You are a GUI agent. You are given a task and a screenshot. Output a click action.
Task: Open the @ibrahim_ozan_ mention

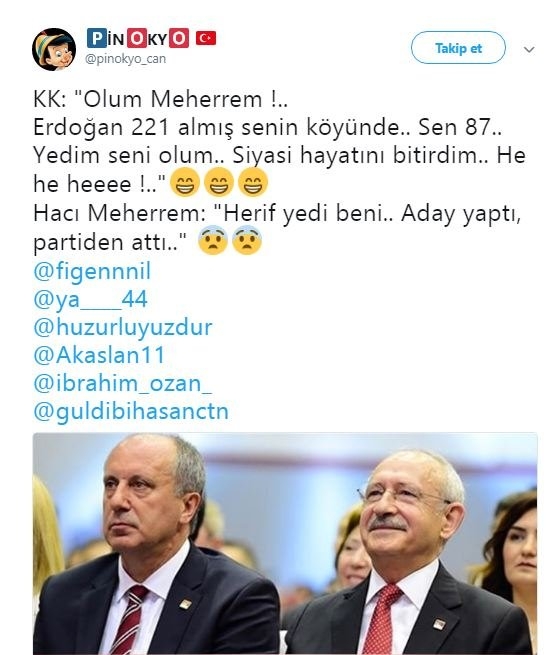pos(122,383)
